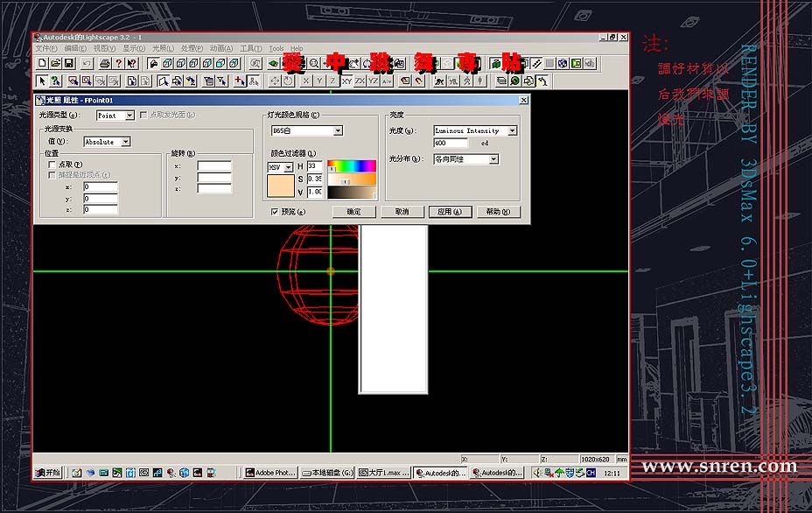
Task: Click the 应用(A) apply button
Action: (450, 212)
